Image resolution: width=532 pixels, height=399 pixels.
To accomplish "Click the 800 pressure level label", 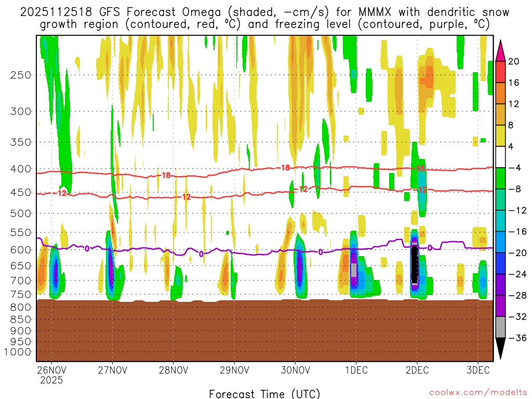I will [x=21, y=308].
